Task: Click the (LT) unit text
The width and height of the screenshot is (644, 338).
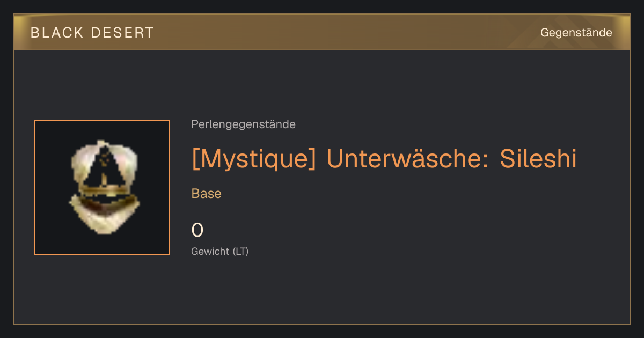Action: tap(240, 251)
